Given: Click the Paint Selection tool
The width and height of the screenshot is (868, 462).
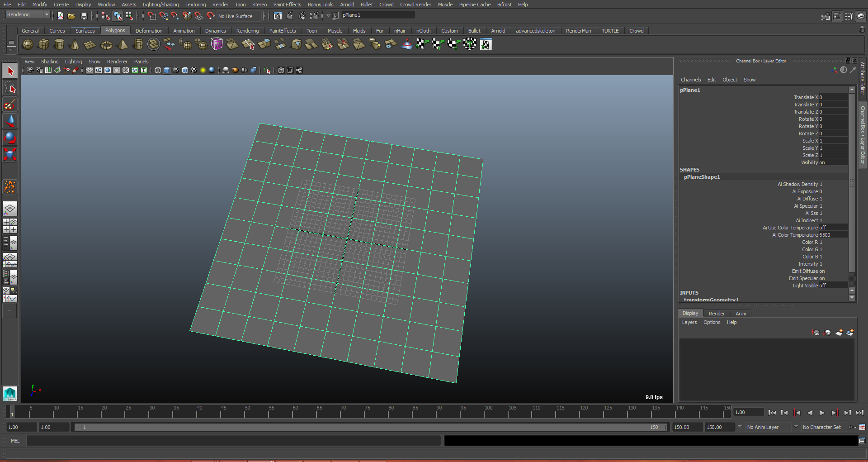Looking at the screenshot, I should (10, 105).
